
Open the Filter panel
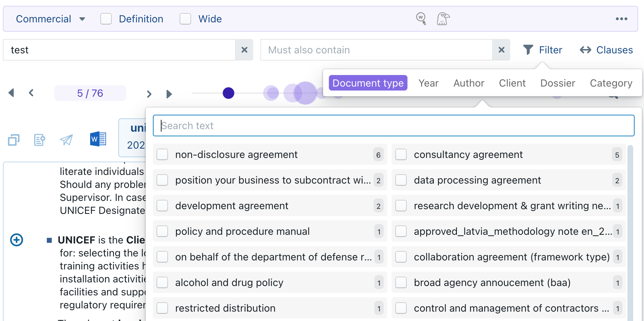pos(543,50)
